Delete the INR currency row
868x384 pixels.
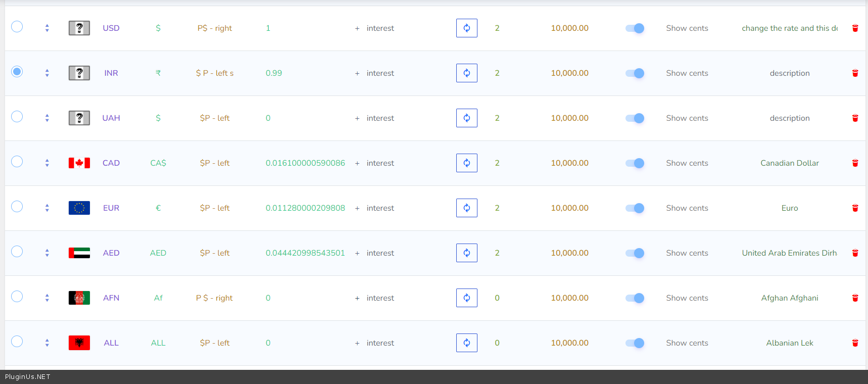855,73
